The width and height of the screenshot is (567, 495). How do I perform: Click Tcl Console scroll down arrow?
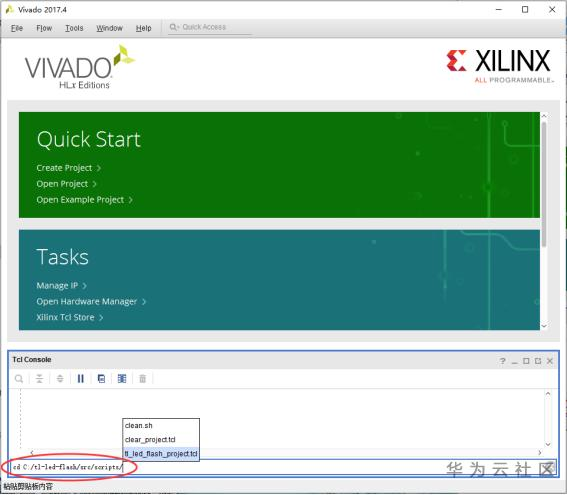click(548, 444)
